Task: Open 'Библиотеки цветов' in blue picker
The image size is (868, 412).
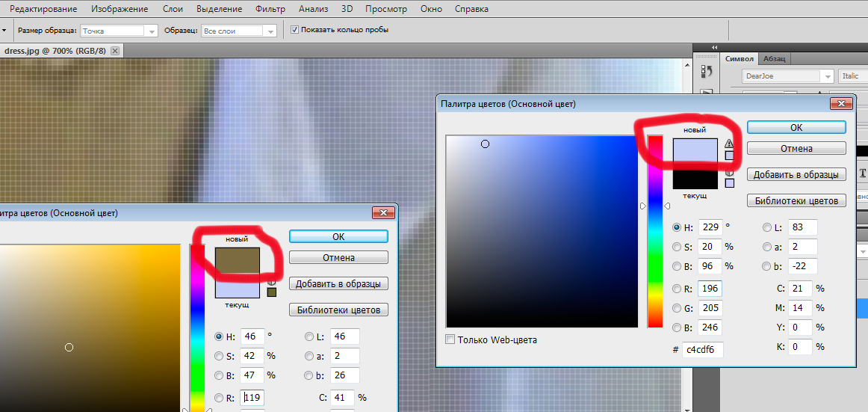Action: tap(796, 200)
